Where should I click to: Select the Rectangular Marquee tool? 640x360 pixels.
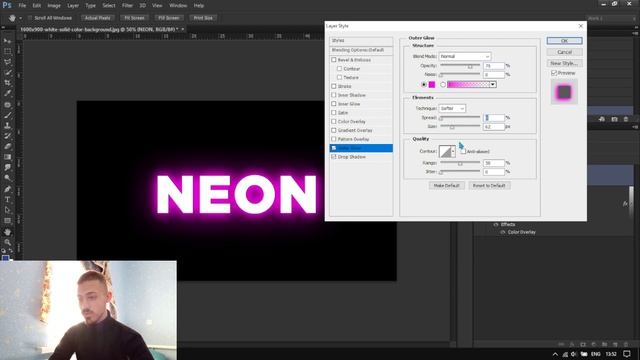coord(7,51)
